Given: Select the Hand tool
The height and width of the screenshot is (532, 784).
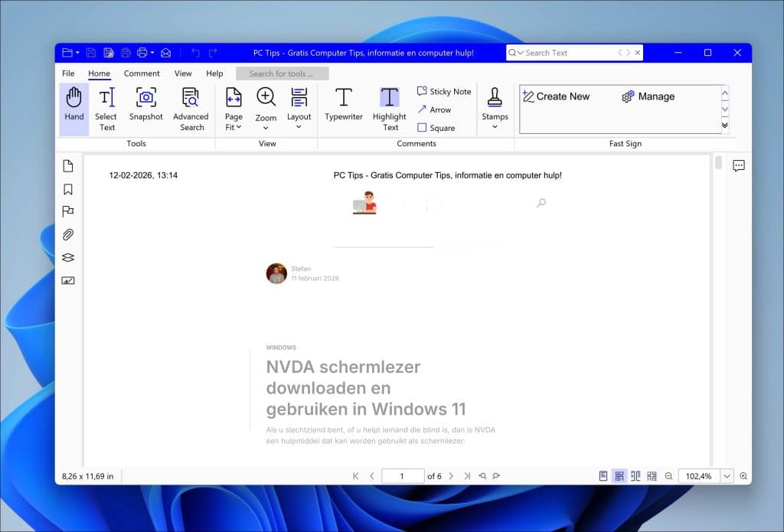Looking at the screenshot, I should [73, 106].
